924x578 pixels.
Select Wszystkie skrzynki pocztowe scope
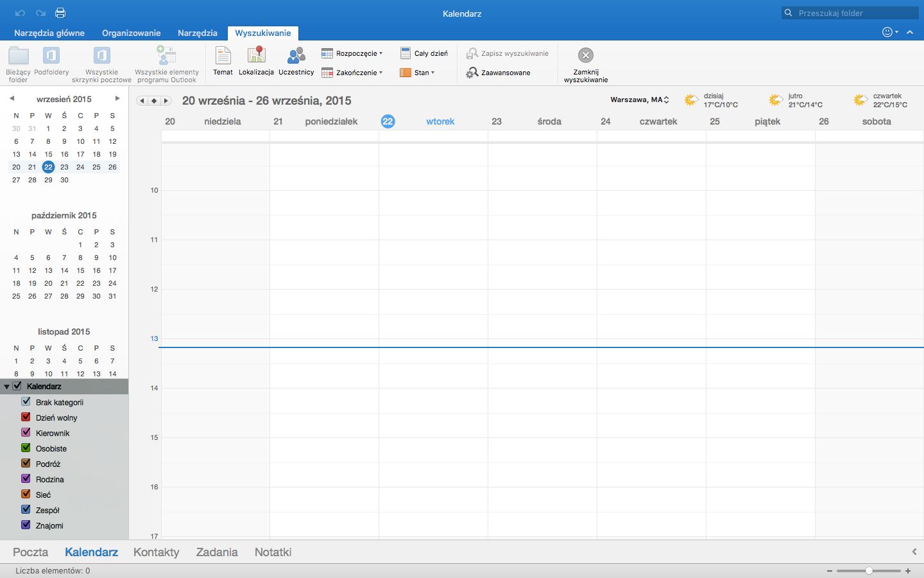point(101,65)
